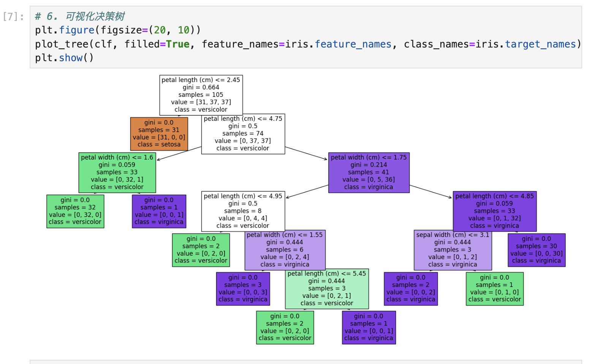This screenshot has height=364, width=592.
Task: Select the orange setosa leaf node
Action: 159,134
